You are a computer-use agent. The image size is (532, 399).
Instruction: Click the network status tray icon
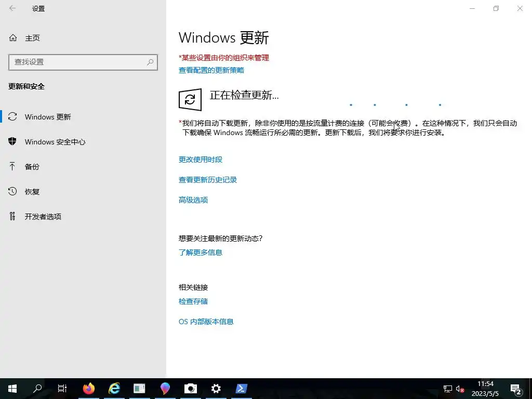(x=448, y=389)
